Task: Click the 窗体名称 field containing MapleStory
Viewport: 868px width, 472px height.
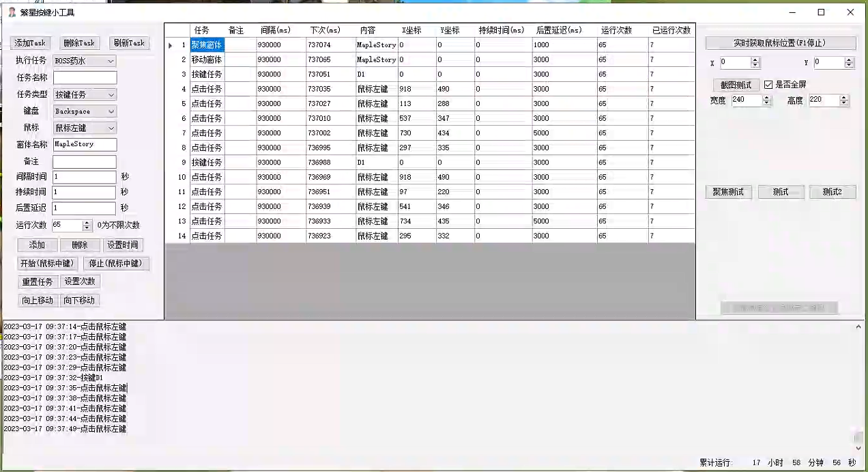Action: pyautogui.click(x=85, y=145)
